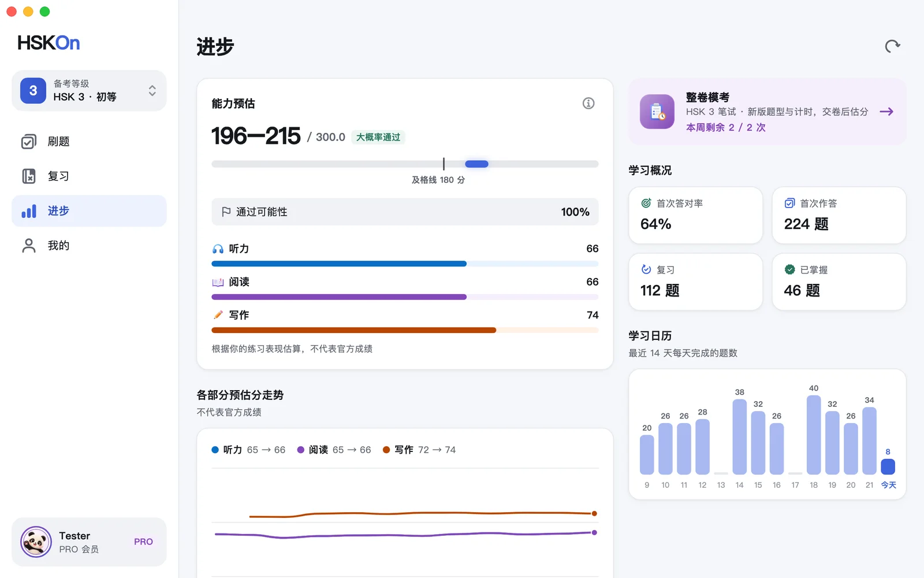Image resolution: width=924 pixels, height=578 pixels.
Task: Click the 我的 person icon
Action: 29,246
